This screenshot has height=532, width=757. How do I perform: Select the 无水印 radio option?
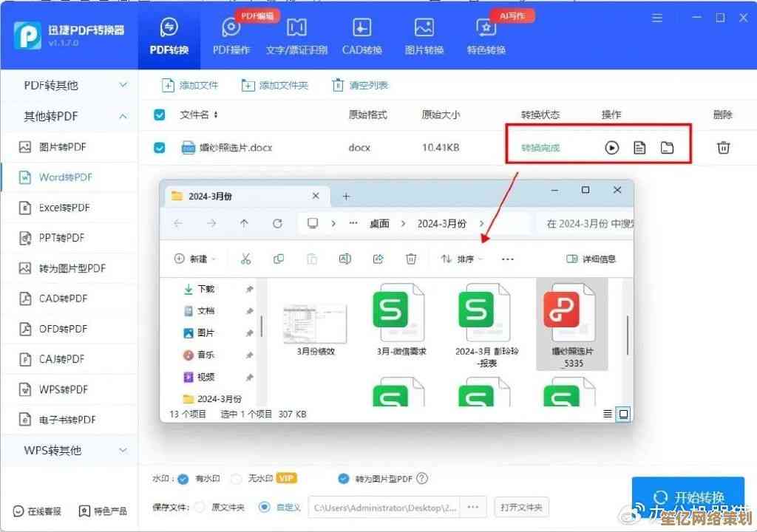(237, 479)
